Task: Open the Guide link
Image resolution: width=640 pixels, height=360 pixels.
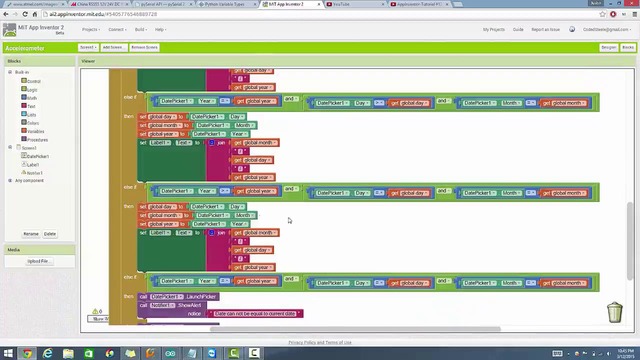Action: [518, 29]
